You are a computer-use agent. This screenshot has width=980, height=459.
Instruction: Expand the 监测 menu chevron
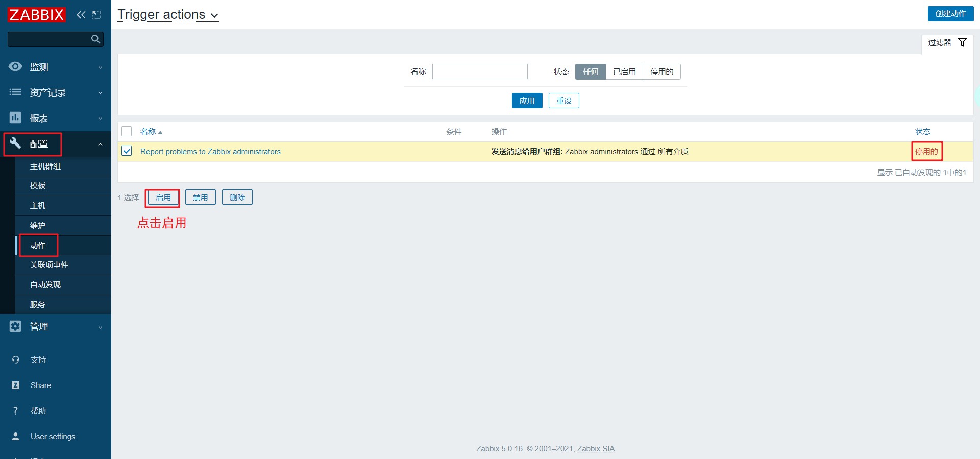(100, 67)
